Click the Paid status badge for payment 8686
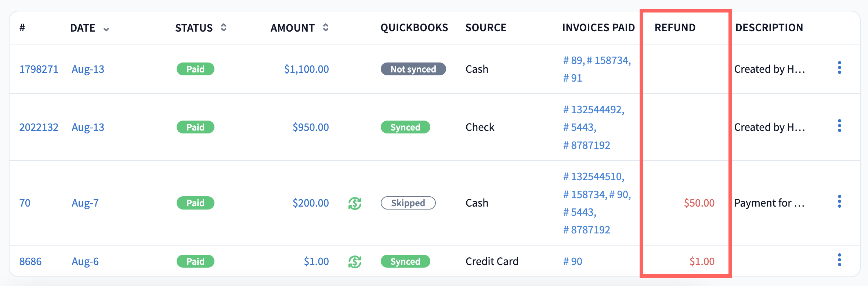The width and height of the screenshot is (868, 286). pos(195,261)
